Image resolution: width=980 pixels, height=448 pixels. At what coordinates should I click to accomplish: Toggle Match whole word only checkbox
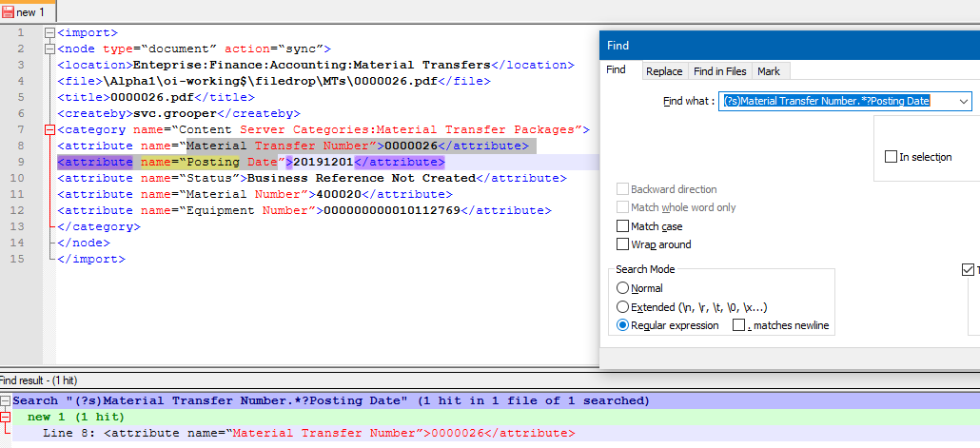click(622, 207)
